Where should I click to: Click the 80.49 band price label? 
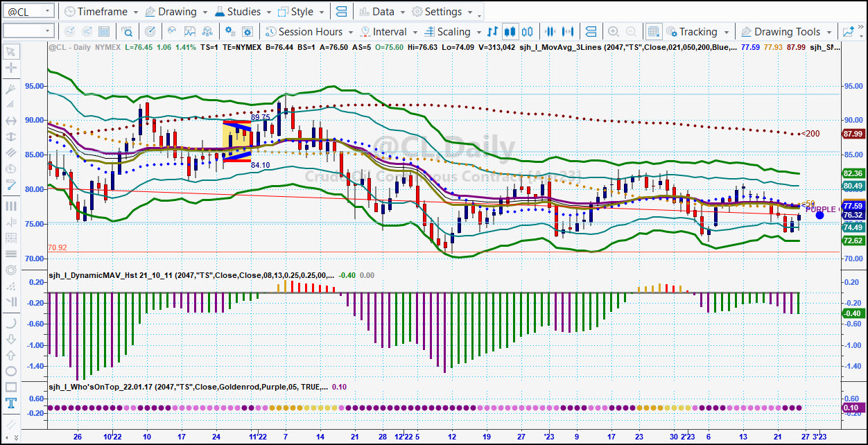pyautogui.click(x=853, y=186)
